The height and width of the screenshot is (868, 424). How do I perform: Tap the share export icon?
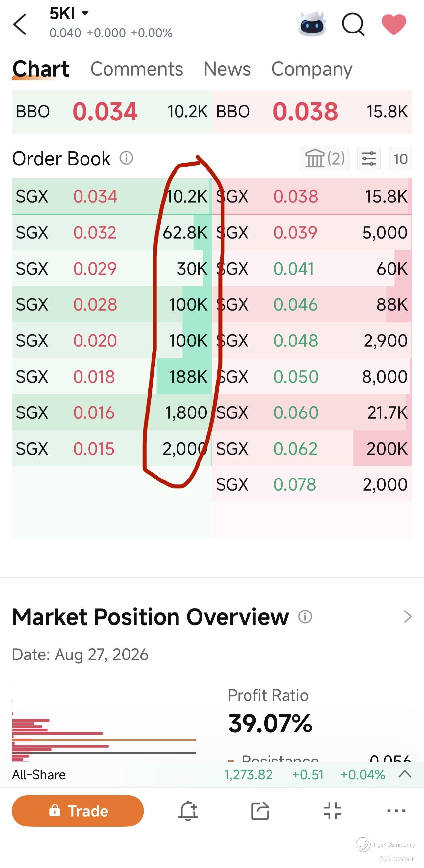click(x=260, y=811)
